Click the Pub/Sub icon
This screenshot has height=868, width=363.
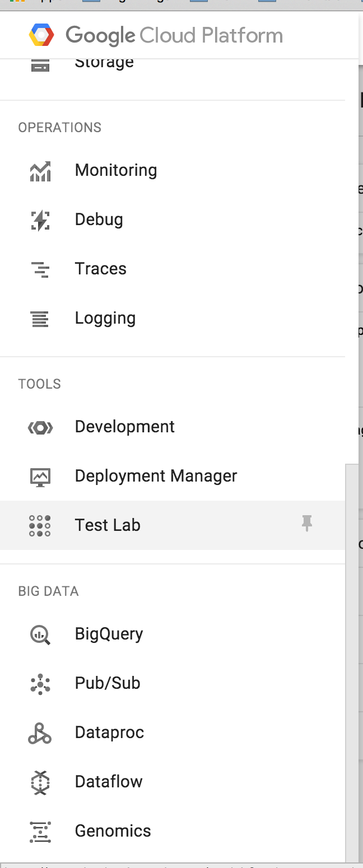click(40, 684)
